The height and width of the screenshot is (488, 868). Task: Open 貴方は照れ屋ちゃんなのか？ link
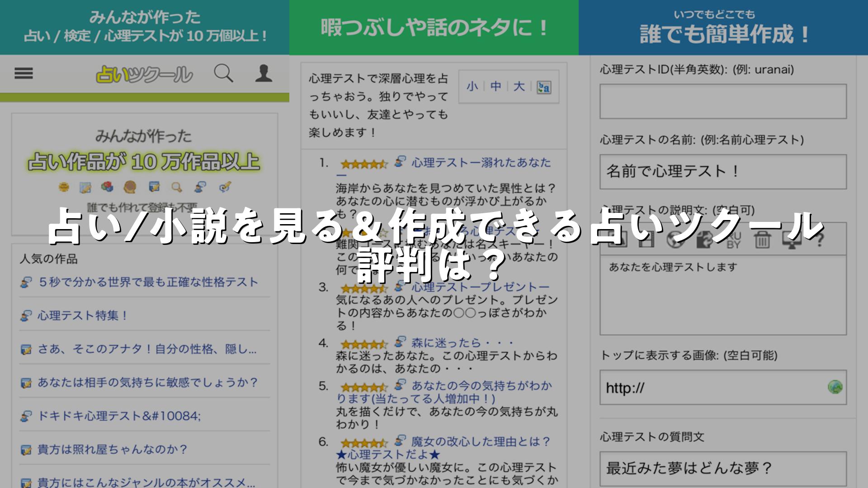(113, 449)
